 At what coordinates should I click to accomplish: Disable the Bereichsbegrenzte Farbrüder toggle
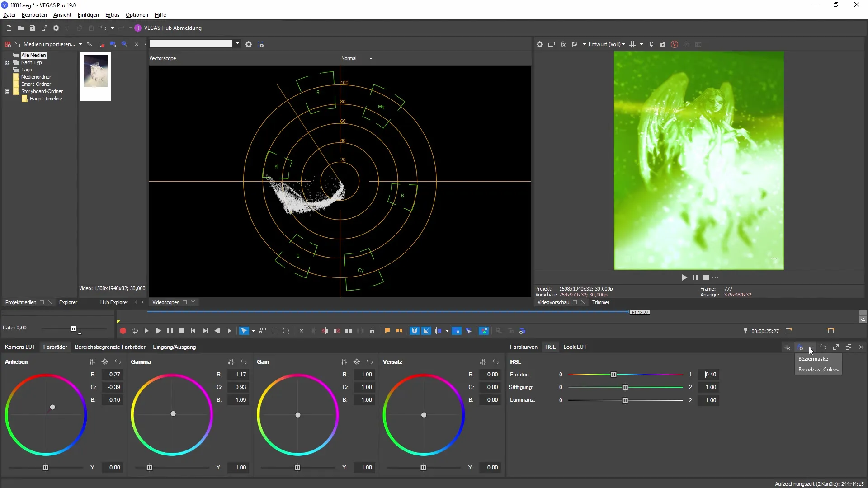(x=110, y=347)
